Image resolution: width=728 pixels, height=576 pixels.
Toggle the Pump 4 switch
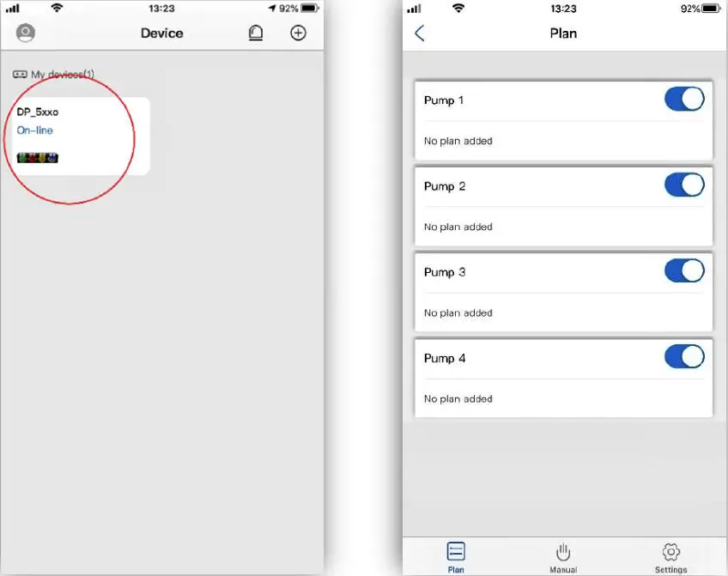(x=684, y=356)
